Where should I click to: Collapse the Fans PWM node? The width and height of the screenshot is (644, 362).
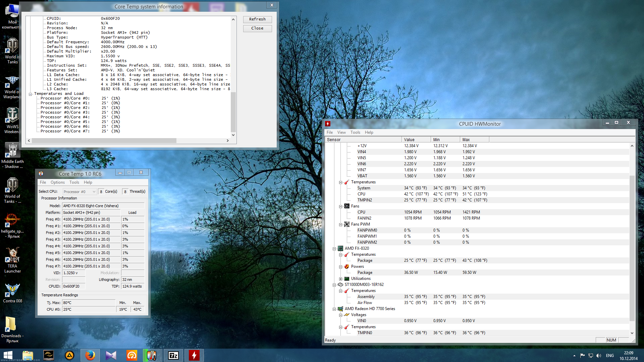click(x=340, y=225)
